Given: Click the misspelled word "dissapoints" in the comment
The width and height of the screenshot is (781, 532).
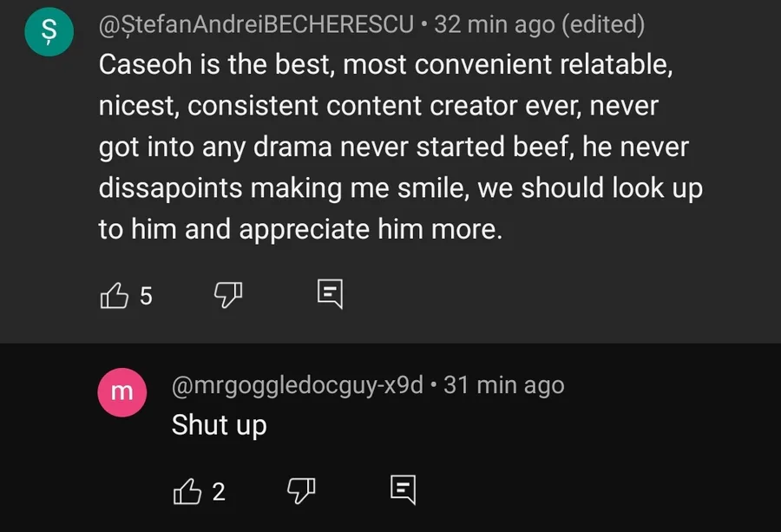Looking at the screenshot, I should point(171,188).
